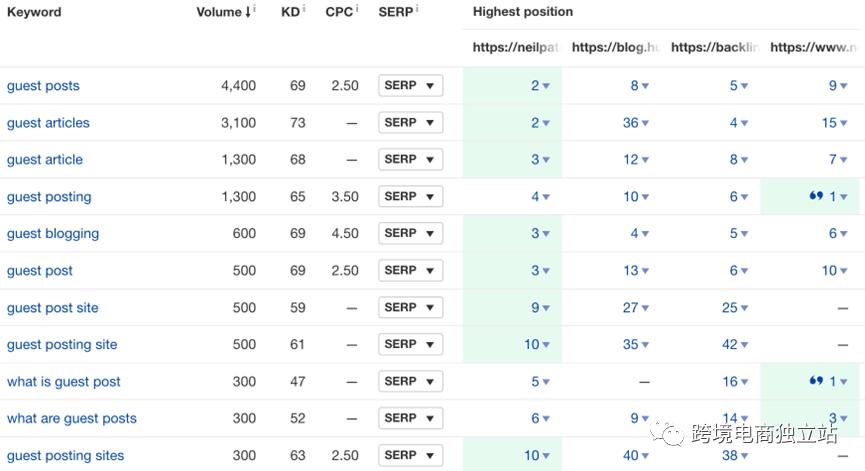Sort by the Keyword column header

pyautogui.click(x=34, y=12)
